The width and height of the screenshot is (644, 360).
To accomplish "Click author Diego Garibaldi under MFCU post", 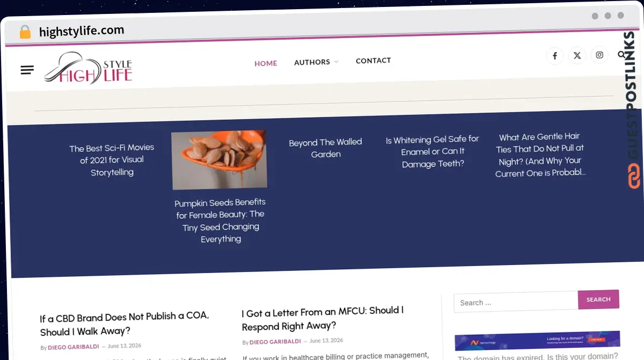I will click(275, 342).
